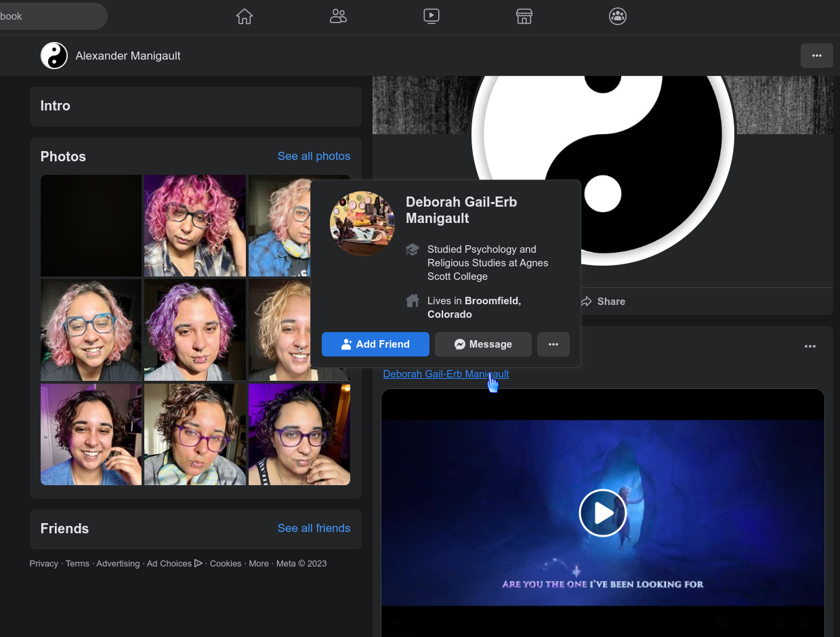Screen dimensions: 840x637
Task: Play the video with center play icon
Action: click(602, 513)
